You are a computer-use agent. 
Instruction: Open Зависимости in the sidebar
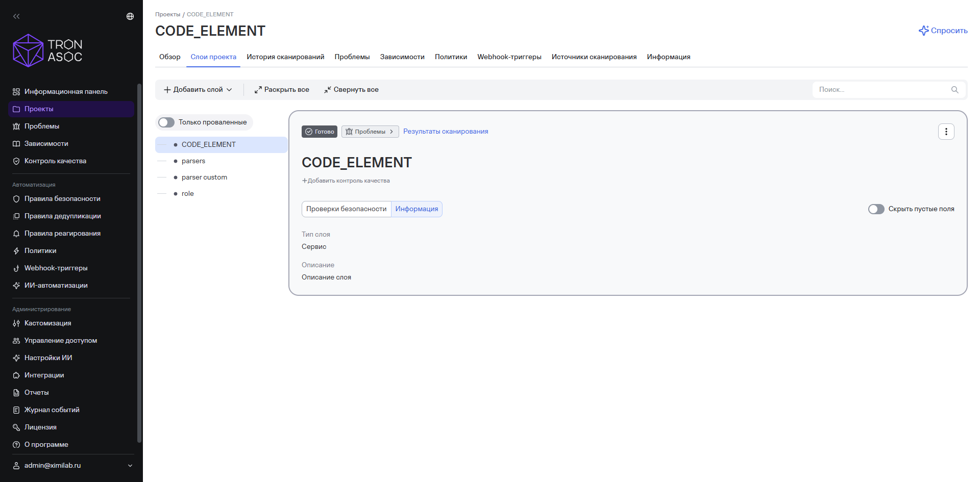71,144
